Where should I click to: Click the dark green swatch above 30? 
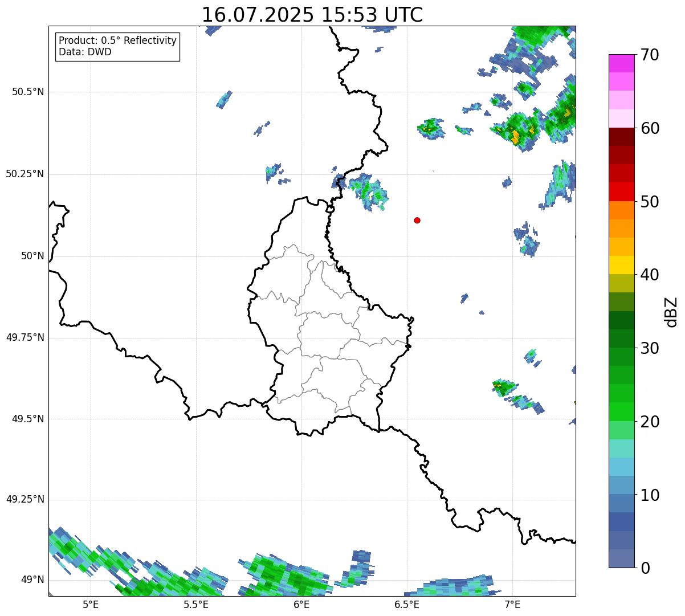coord(622,338)
